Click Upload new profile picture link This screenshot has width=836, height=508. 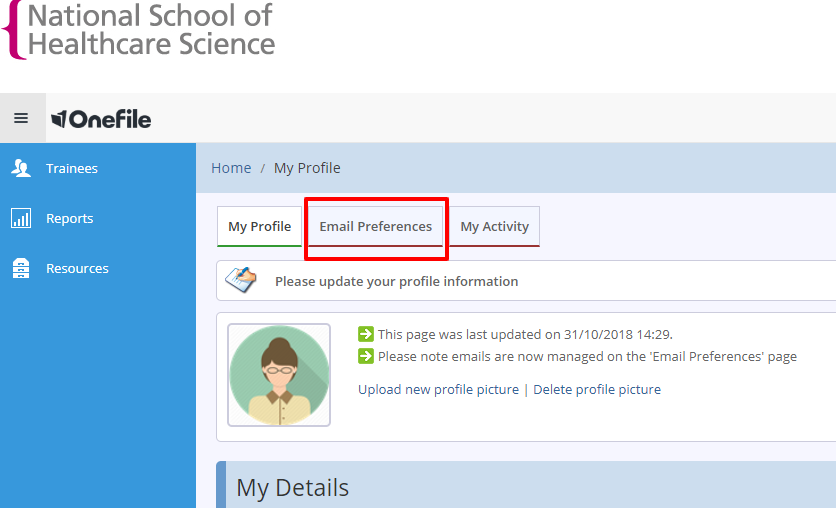(438, 389)
